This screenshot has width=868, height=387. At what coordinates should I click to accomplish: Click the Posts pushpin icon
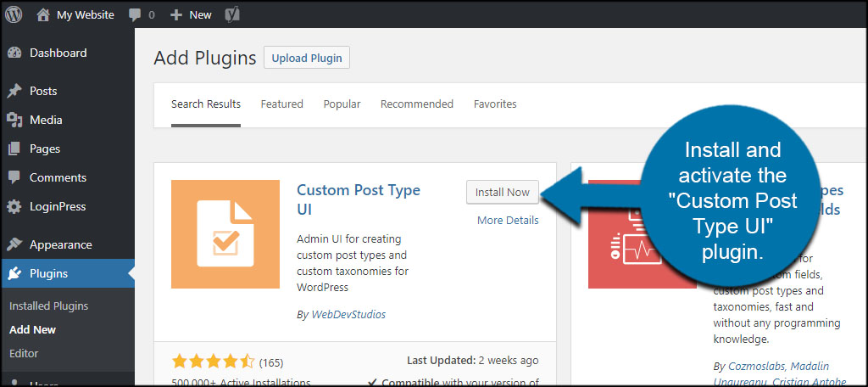coord(14,91)
